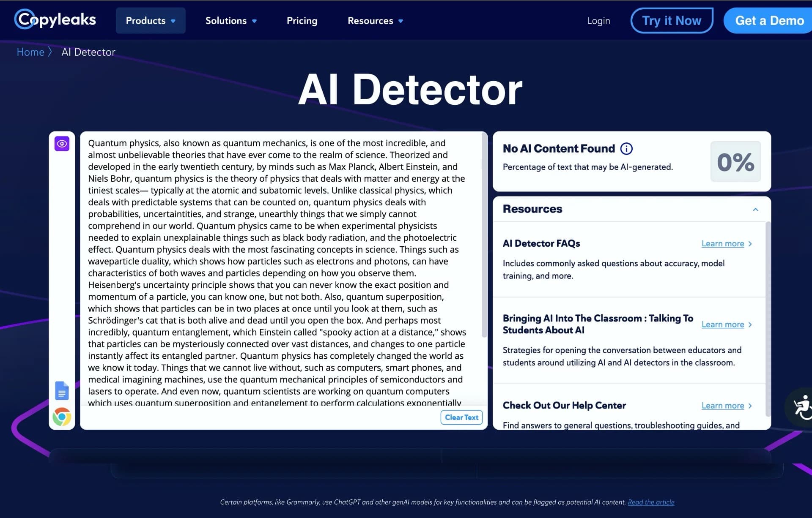Open the Solutions dropdown menu
This screenshot has width=812, height=518.
(231, 20)
